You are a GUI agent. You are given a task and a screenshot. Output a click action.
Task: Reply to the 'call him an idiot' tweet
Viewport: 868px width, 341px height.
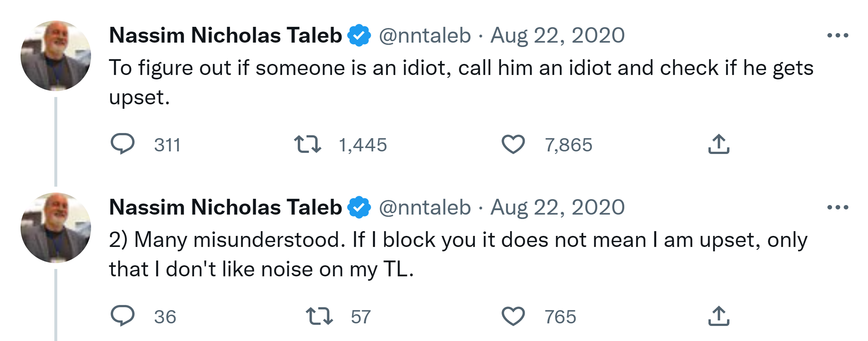pyautogui.click(x=123, y=144)
